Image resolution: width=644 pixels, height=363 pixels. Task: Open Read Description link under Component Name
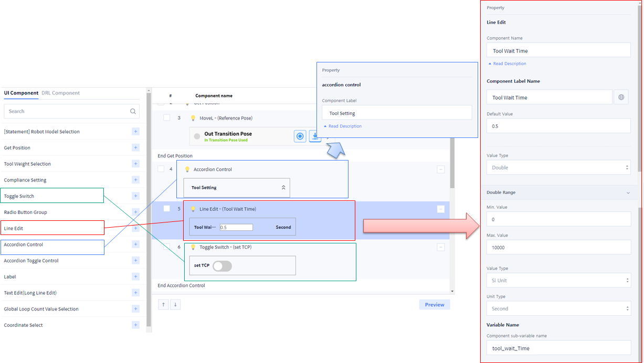(x=509, y=63)
